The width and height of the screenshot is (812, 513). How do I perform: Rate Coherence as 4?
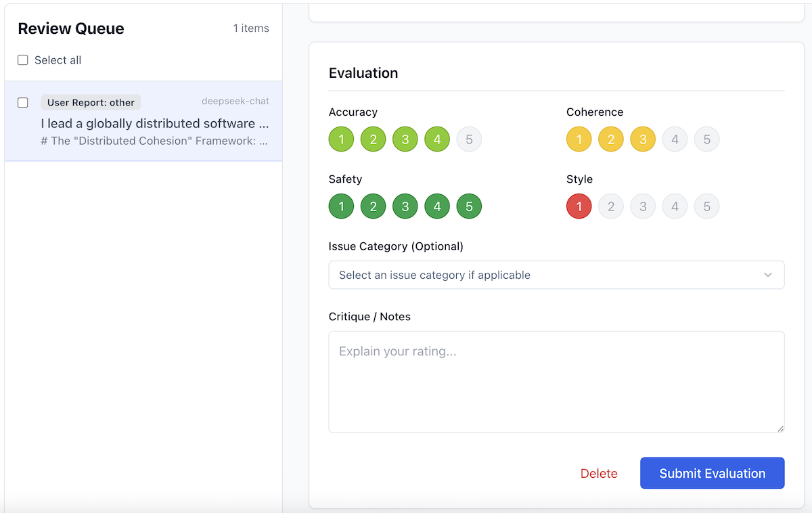click(675, 139)
